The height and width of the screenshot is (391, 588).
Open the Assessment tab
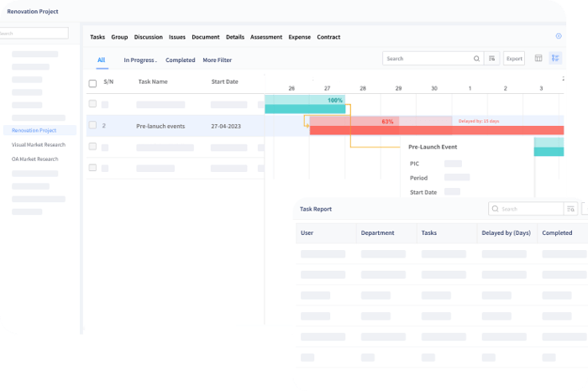click(266, 37)
